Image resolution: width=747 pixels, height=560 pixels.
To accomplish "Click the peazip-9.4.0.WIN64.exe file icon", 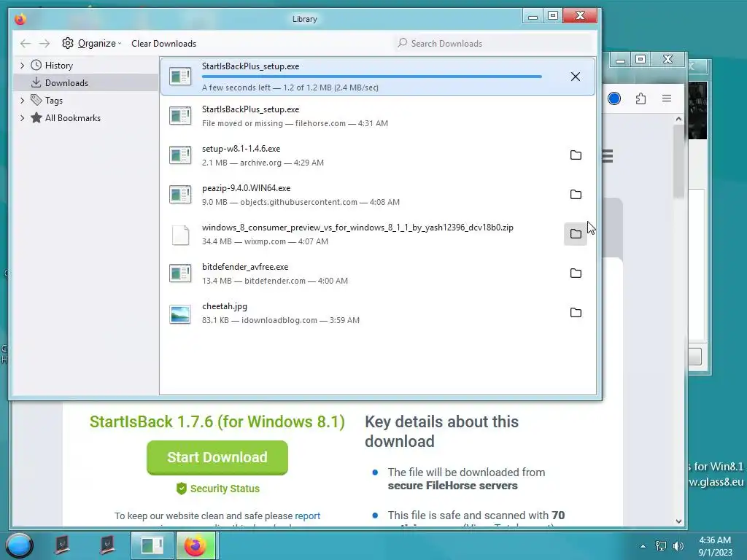I will coord(180,194).
